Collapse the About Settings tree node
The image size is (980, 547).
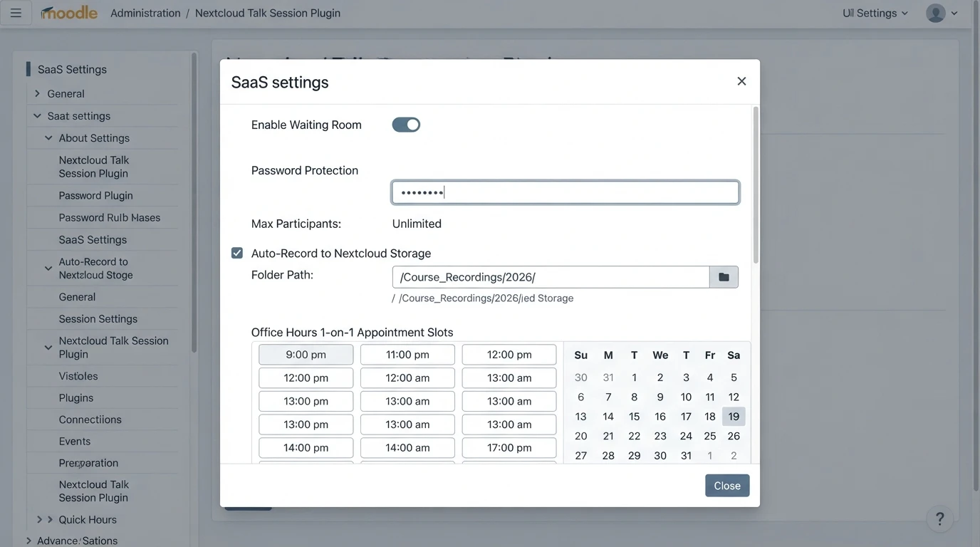coord(48,137)
